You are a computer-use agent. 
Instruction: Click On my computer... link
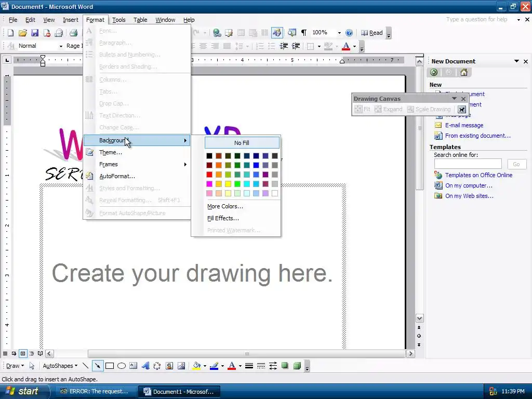[469, 185]
